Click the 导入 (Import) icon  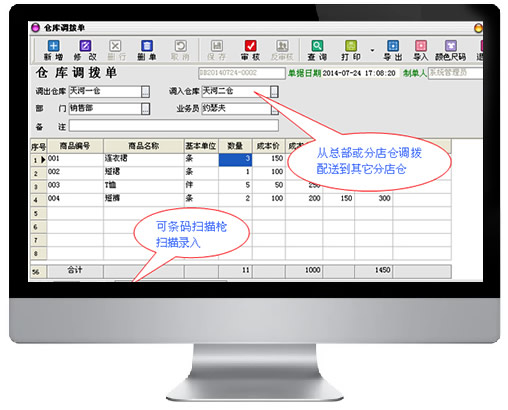click(x=421, y=46)
